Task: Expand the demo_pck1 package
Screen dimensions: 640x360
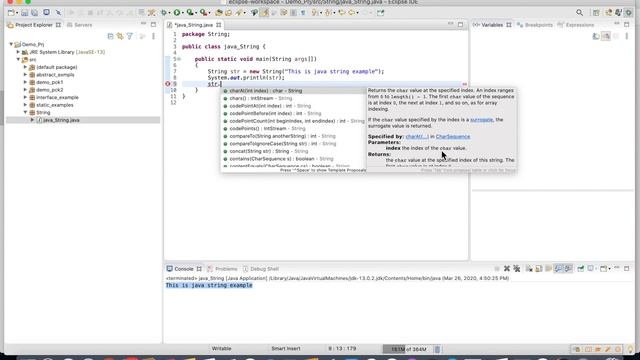Action: tap(25, 82)
